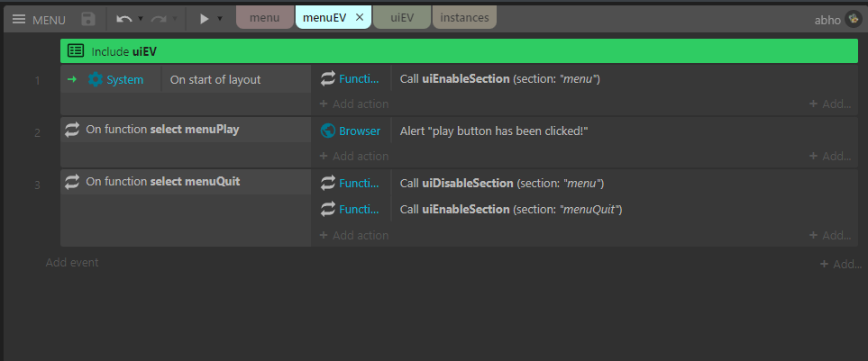
Task: Click the Include uiEV sheet icon
Action: (x=77, y=51)
